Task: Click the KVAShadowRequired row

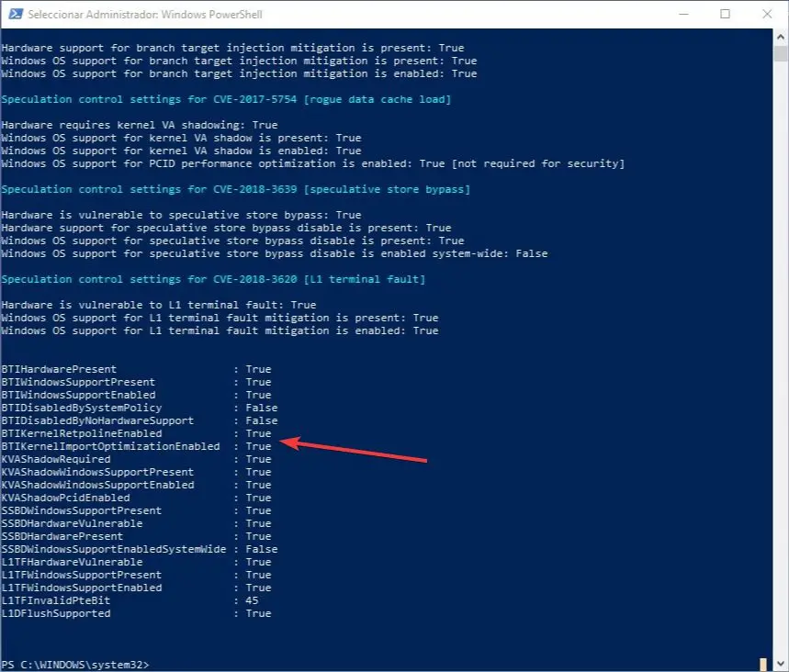Action: [136, 459]
